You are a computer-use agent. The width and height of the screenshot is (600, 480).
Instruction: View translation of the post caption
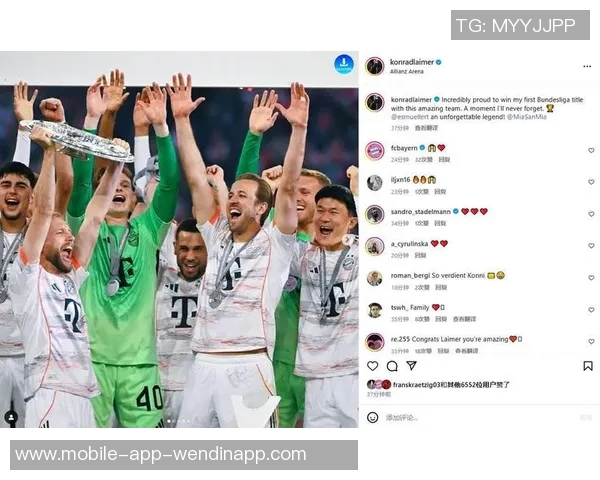[x=426, y=128]
